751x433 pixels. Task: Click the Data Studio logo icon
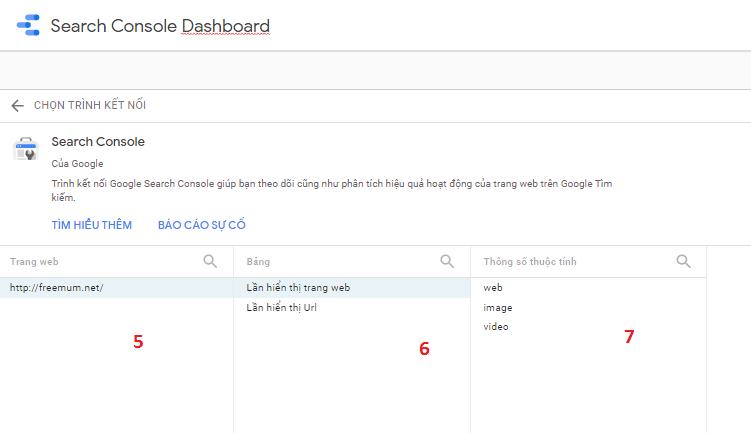tap(28, 25)
